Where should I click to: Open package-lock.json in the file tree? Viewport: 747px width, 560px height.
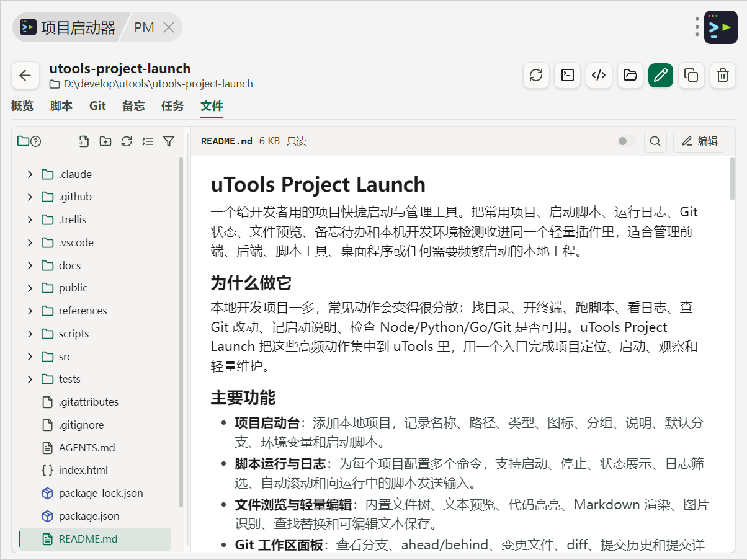coord(95,493)
